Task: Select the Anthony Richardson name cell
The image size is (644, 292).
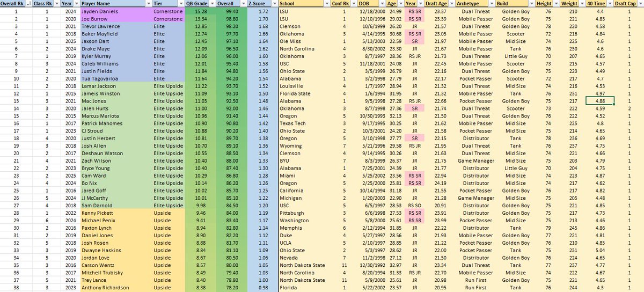Action: 115,288
